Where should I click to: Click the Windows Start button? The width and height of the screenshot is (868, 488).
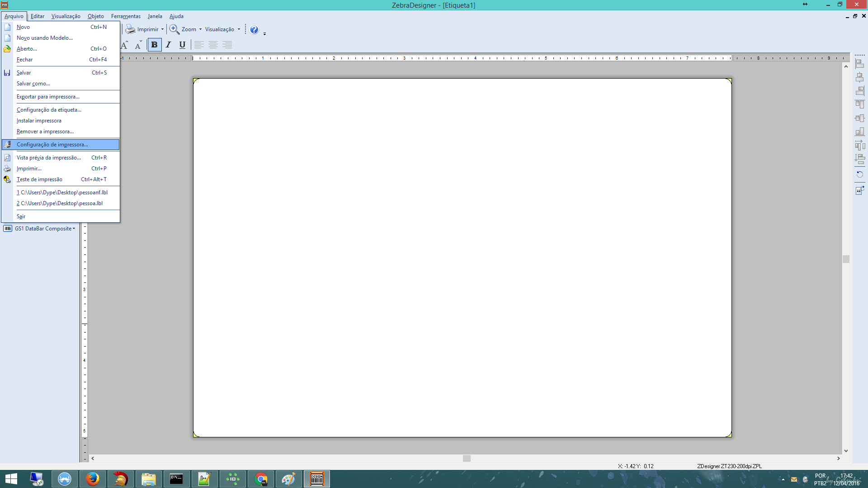click(11, 479)
